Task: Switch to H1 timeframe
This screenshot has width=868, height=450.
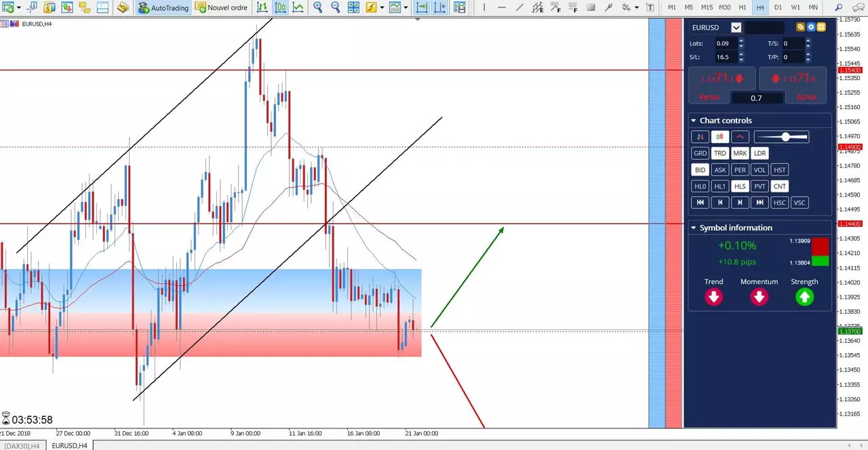Action: (x=743, y=7)
